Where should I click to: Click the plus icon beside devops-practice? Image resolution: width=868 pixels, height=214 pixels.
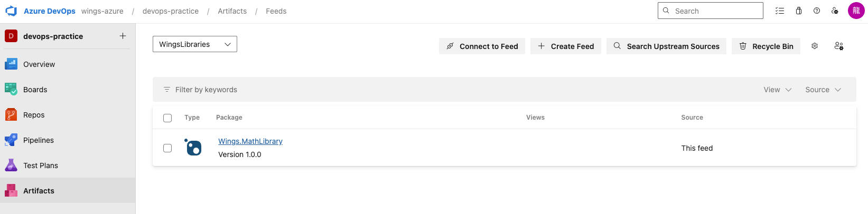click(123, 36)
